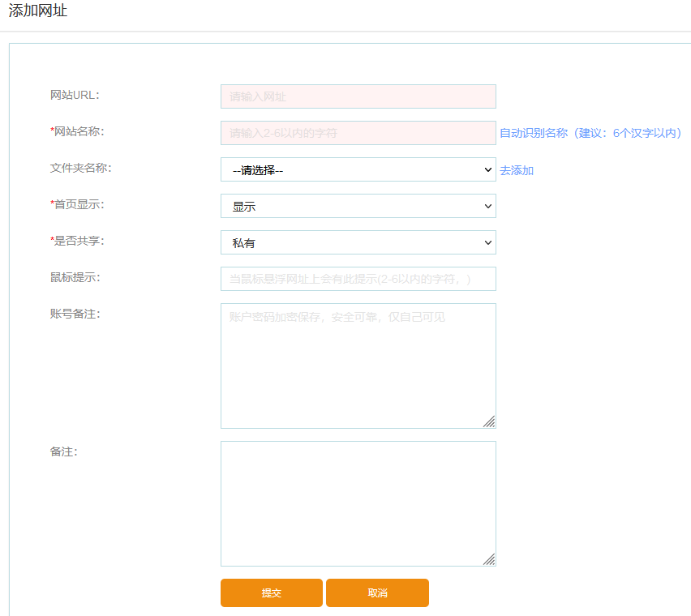Viewport: 691px width, 616px height.
Task: Select the field labeled 请输入网址 placeholder
Action: 358,96
